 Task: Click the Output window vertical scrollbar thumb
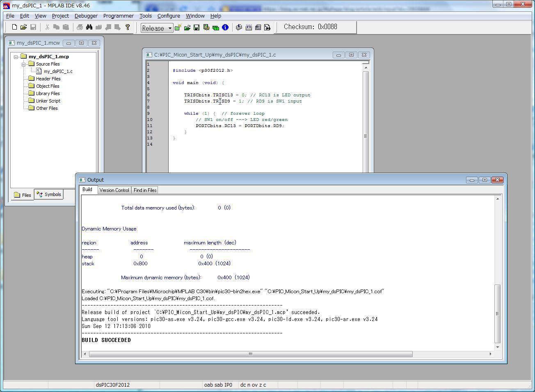[498, 314]
